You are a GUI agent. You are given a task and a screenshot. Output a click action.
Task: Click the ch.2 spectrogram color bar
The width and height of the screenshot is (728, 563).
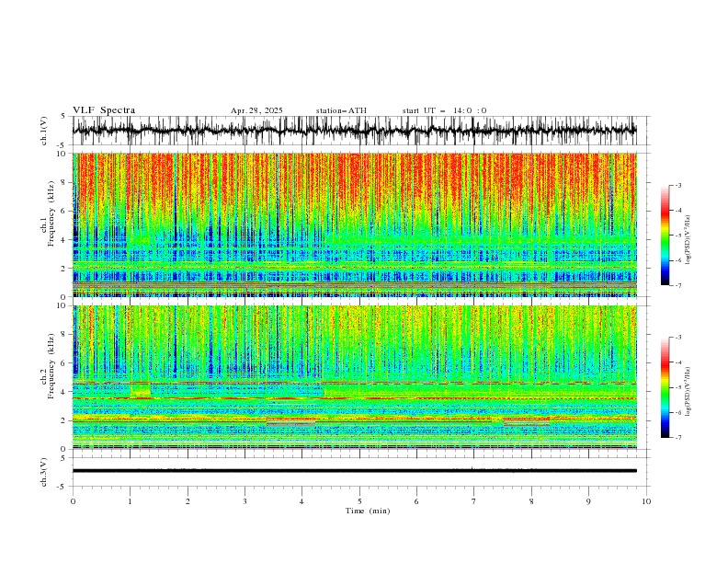[x=665, y=387]
